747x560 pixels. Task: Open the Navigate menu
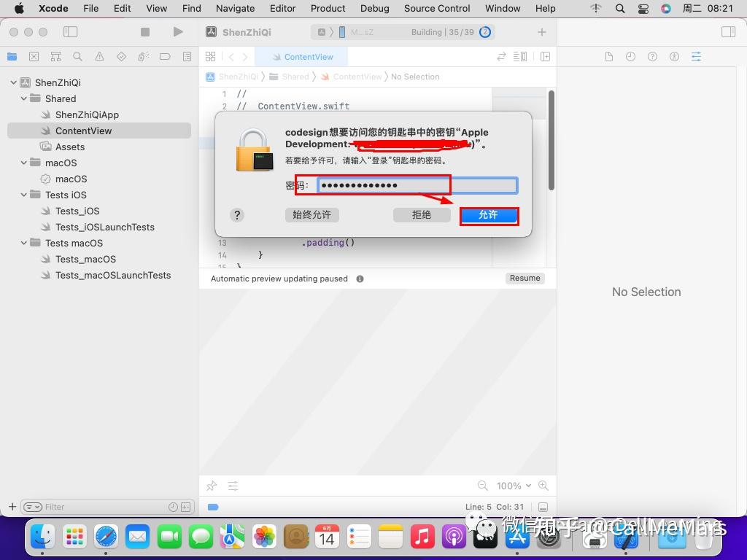(236, 8)
